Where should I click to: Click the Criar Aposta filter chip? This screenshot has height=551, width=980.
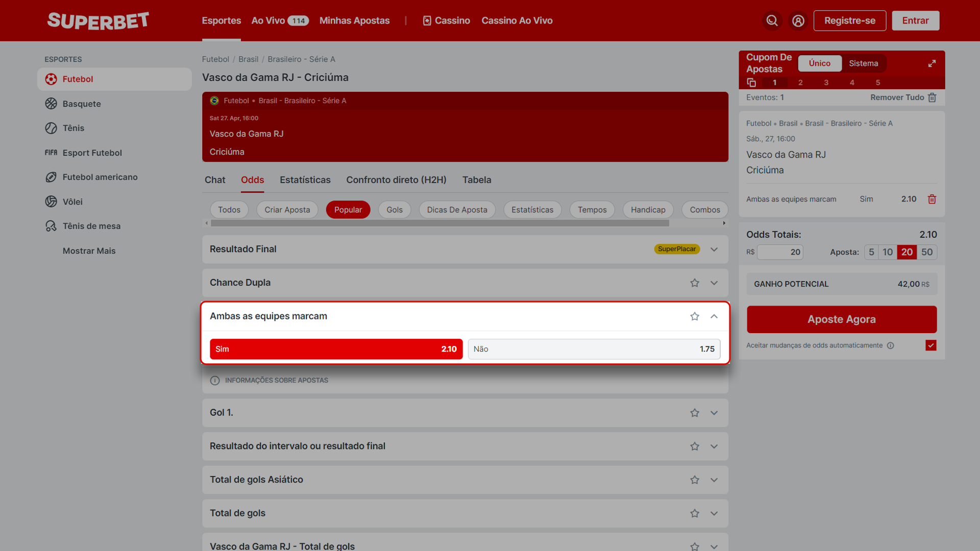pos(287,210)
